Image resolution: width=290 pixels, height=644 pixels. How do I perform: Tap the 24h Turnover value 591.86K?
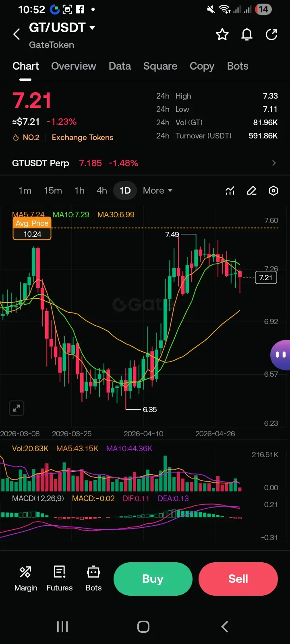click(263, 136)
